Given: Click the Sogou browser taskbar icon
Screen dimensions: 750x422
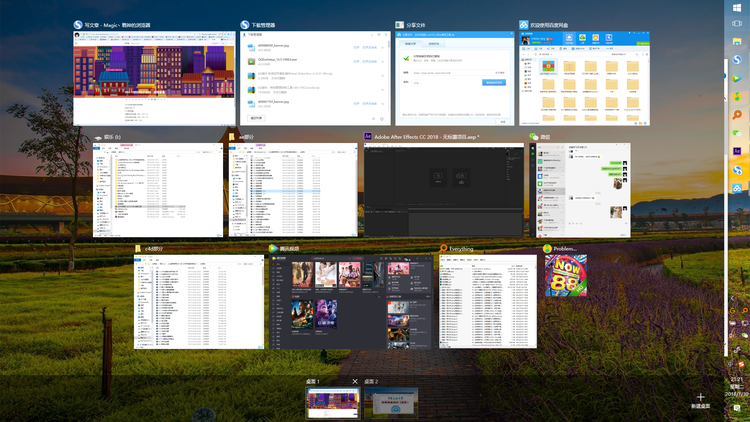Looking at the screenshot, I should pyautogui.click(x=737, y=61).
